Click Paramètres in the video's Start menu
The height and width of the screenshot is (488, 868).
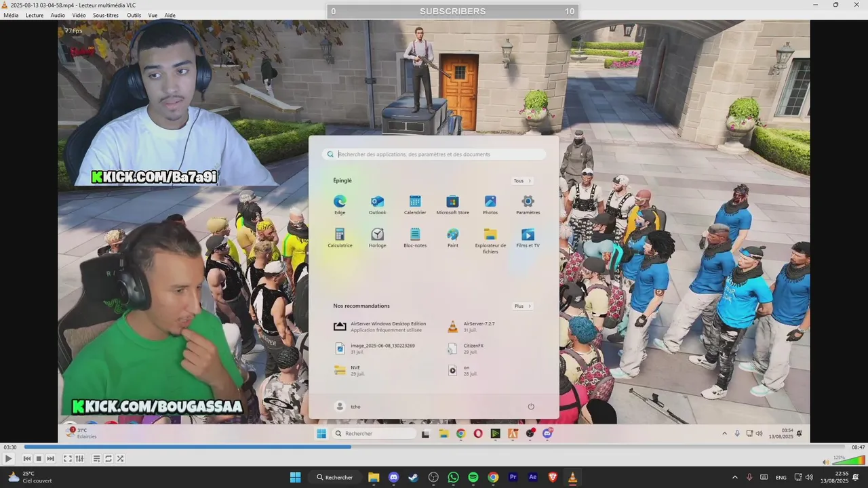pyautogui.click(x=528, y=205)
